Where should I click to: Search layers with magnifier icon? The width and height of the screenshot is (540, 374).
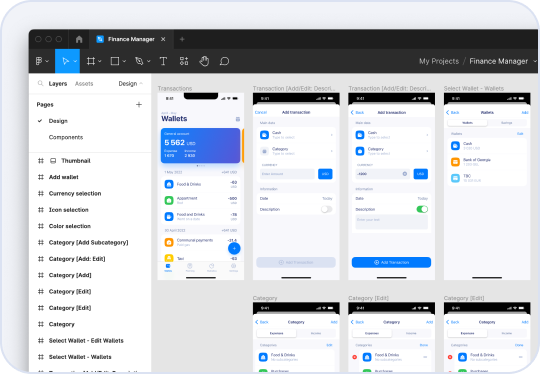pos(40,83)
